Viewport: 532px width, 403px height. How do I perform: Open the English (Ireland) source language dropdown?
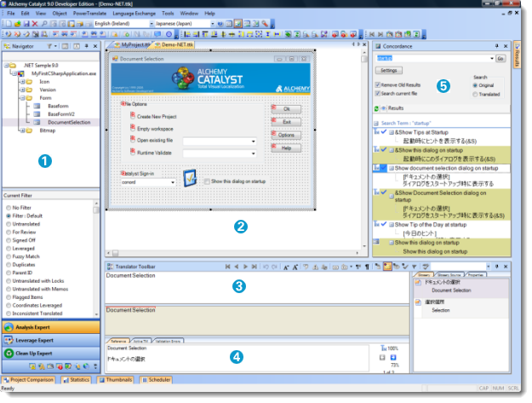click(x=152, y=24)
